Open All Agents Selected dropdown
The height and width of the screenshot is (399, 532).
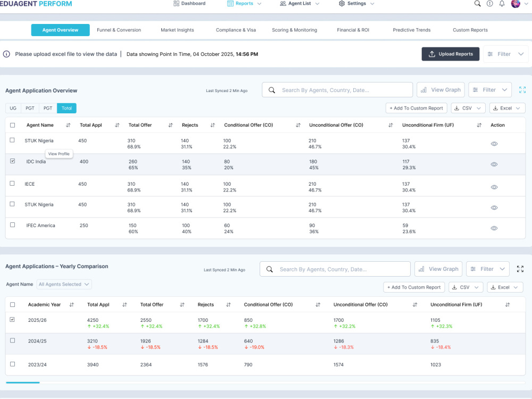(x=64, y=284)
